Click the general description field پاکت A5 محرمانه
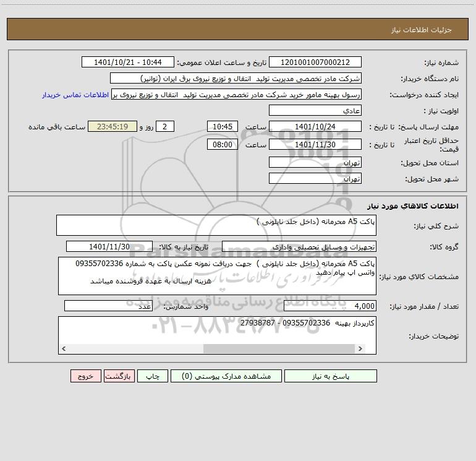 [216, 225]
